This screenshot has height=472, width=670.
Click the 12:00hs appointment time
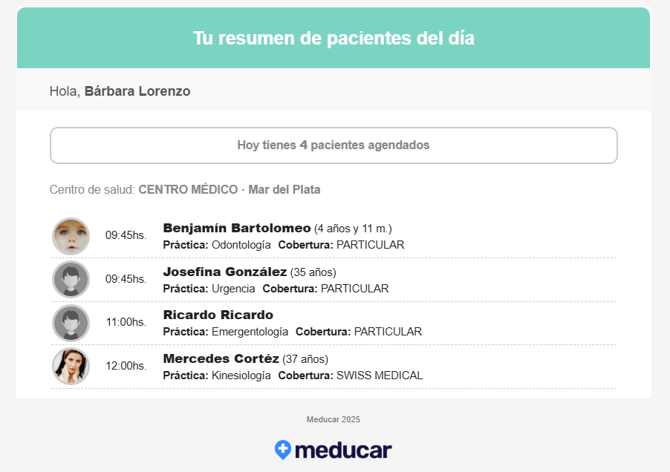pos(126,366)
